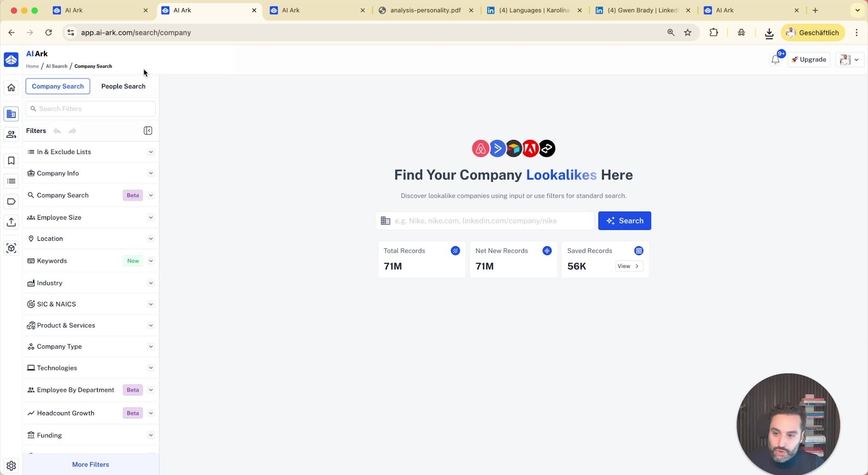Open the browser downloads icon
This screenshot has width=868, height=475.
[769, 33]
